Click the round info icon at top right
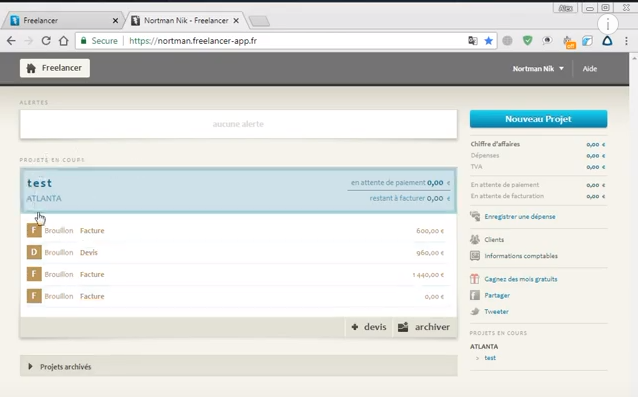This screenshot has height=397, width=638. point(607,24)
